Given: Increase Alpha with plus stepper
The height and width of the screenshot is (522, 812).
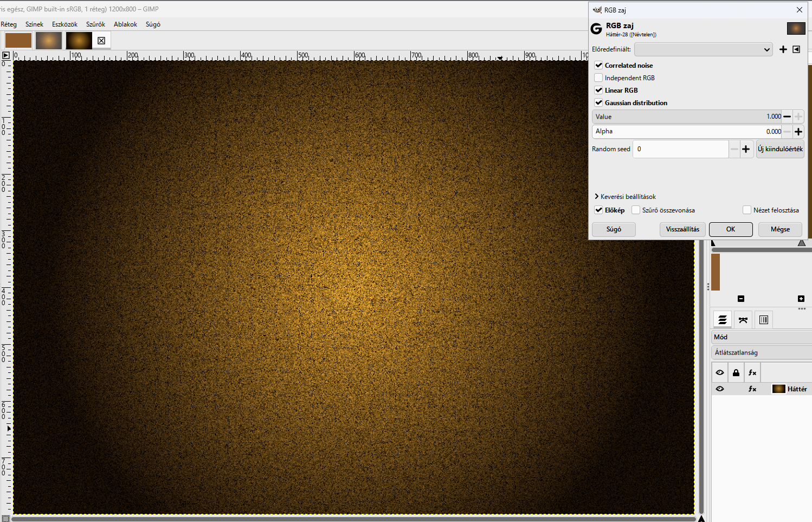Looking at the screenshot, I should click(798, 132).
